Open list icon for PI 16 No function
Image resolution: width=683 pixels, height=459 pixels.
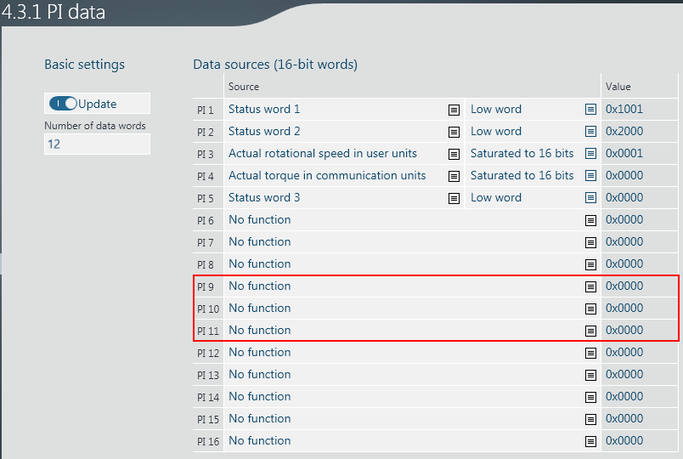[590, 441]
